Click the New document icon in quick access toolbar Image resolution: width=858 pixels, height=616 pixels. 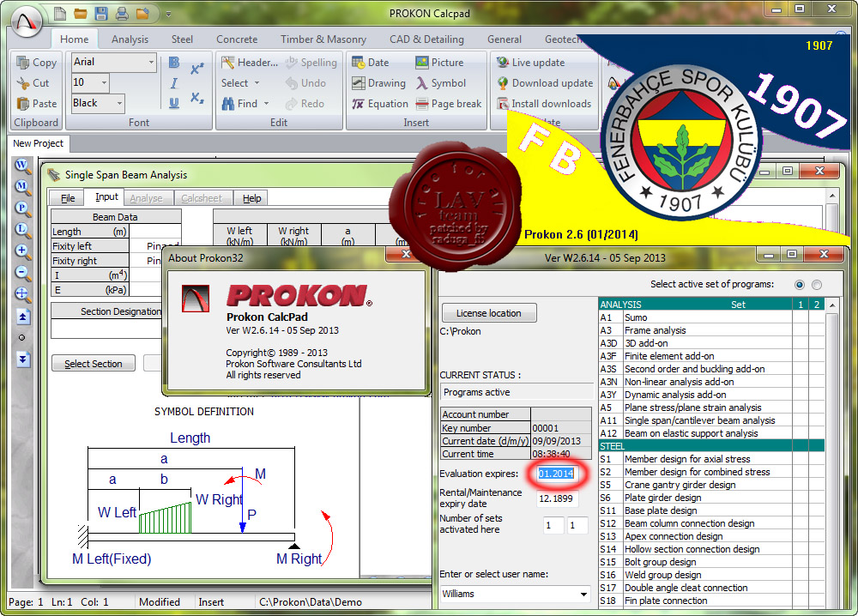pos(60,13)
